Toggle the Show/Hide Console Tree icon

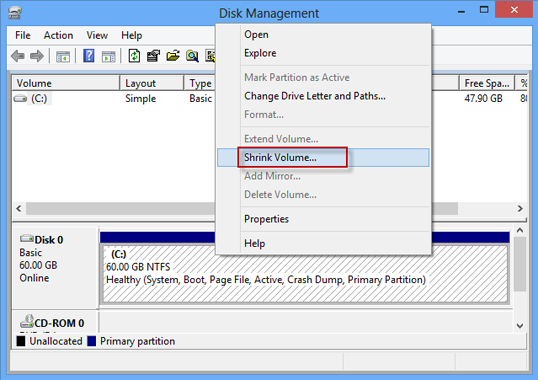pyautogui.click(x=63, y=56)
